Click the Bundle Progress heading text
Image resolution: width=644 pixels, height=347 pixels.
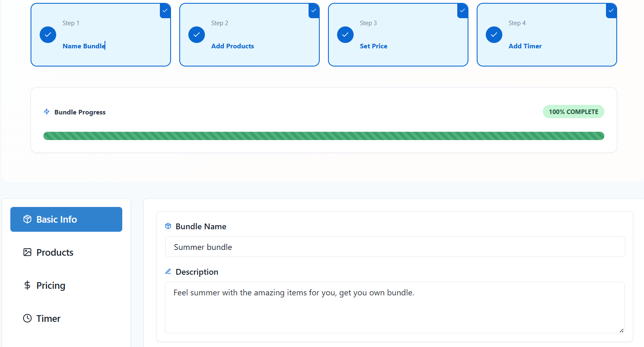[80, 112]
